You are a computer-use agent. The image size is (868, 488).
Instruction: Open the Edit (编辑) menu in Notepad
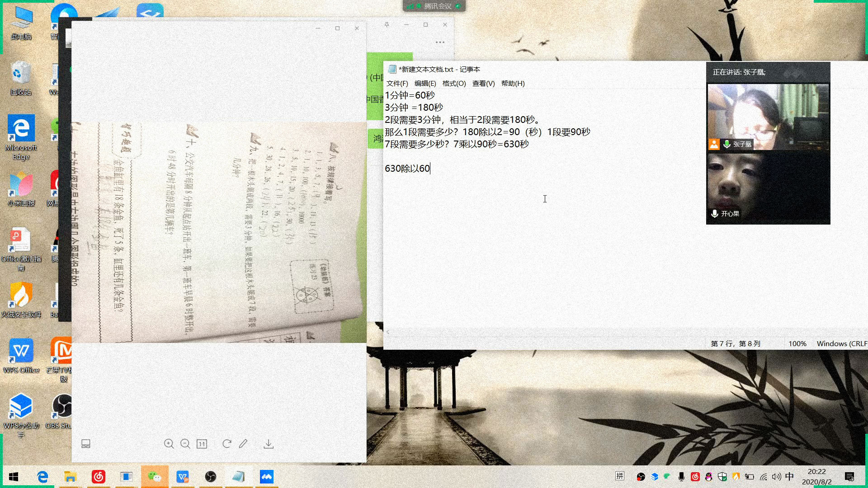pos(425,83)
